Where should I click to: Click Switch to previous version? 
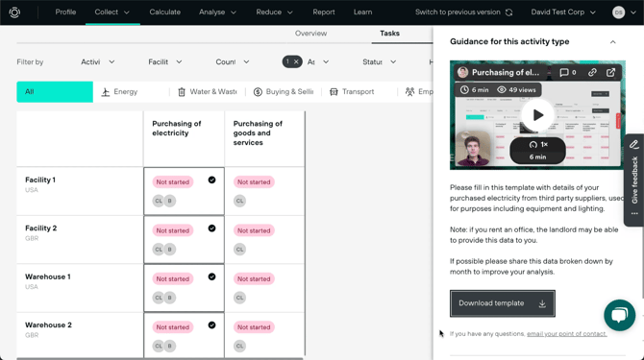pyautogui.click(x=458, y=12)
